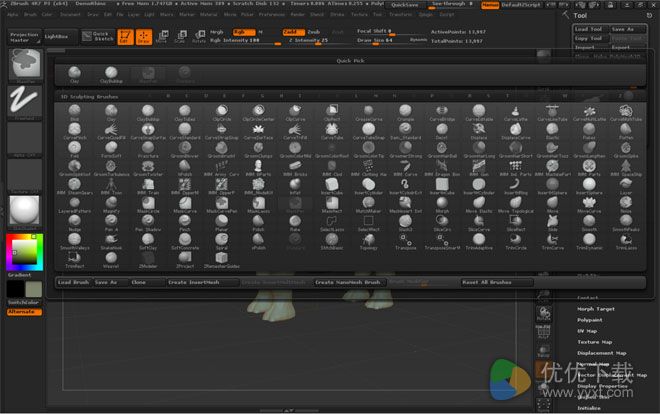The width and height of the screenshot is (660, 414).
Task: Pick the hPolish brush
Action: pos(185,168)
